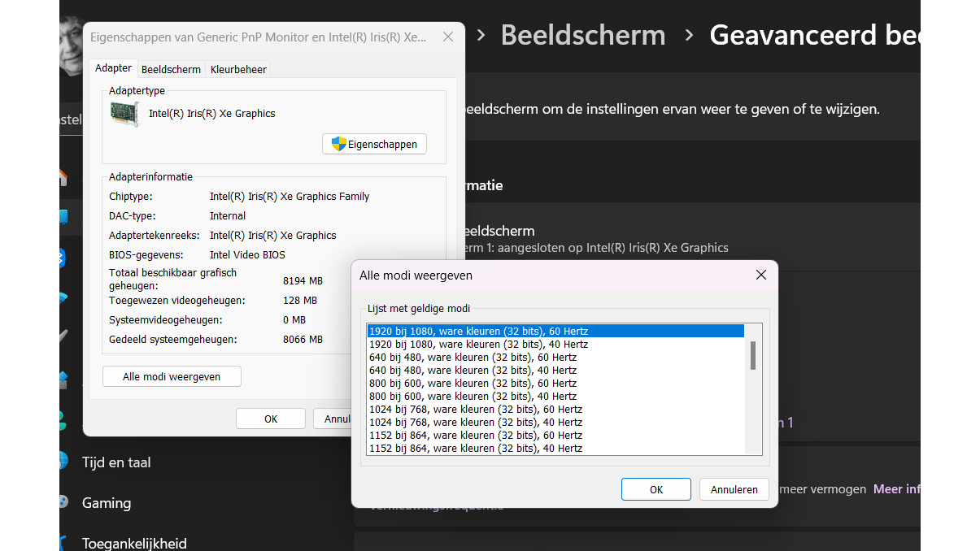This screenshot has width=980, height=551.
Task: Click Alle modi weergeven
Action: pos(171,376)
